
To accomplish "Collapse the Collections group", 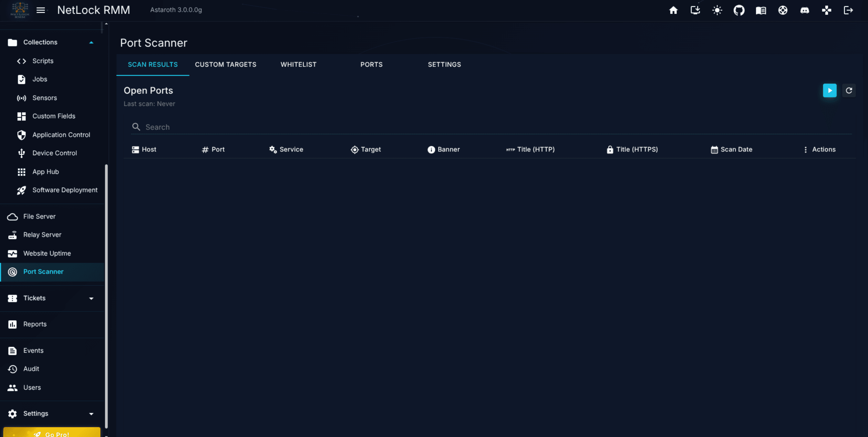I will [x=52, y=42].
